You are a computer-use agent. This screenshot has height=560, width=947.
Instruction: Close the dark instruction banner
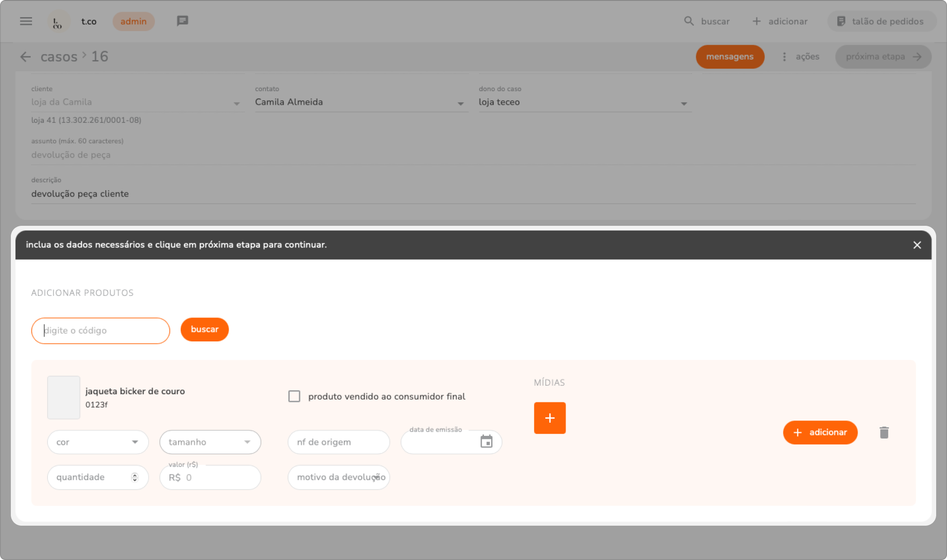[x=917, y=245]
